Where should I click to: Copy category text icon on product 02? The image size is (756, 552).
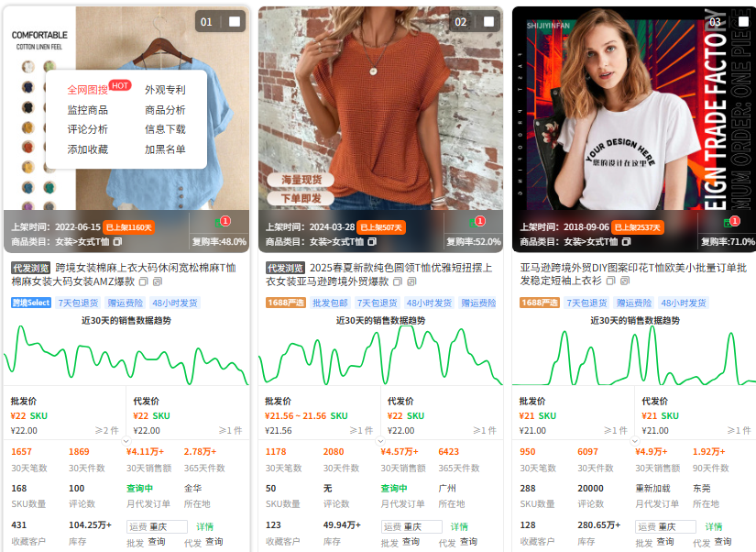(x=372, y=242)
